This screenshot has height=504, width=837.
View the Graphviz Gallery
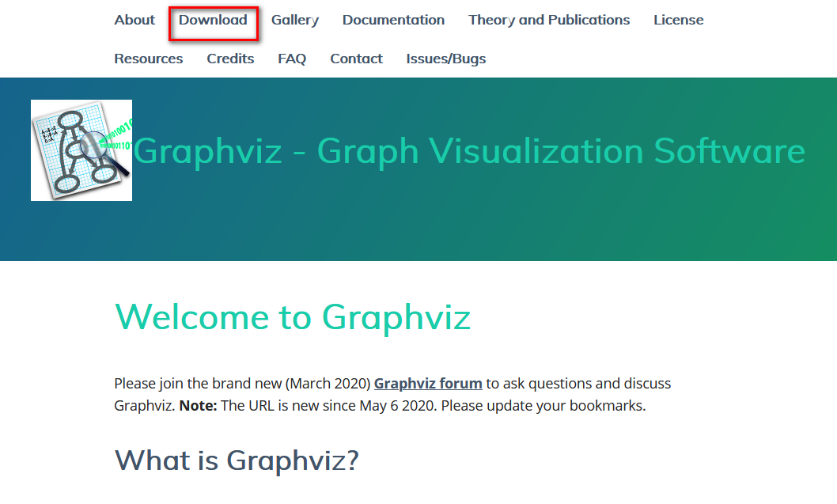coord(294,20)
